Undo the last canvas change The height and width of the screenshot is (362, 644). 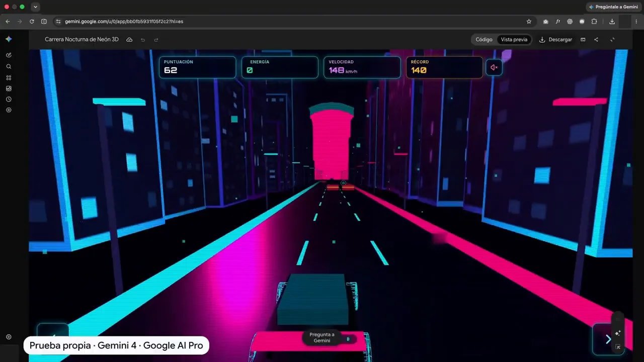point(143,40)
